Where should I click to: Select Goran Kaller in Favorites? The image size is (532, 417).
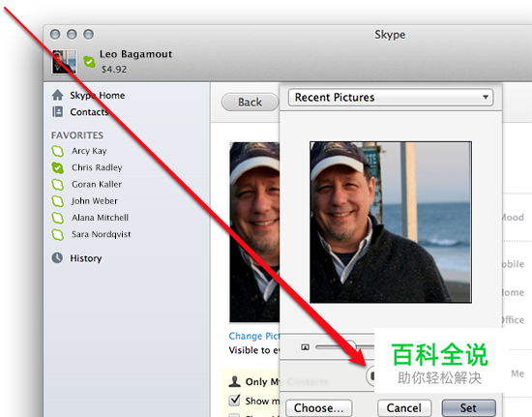97,184
